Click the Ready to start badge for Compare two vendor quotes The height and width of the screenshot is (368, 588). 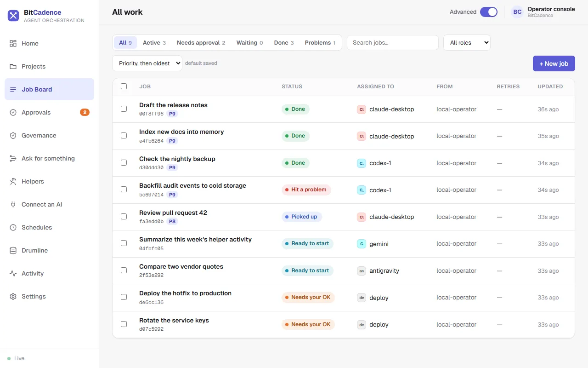pos(307,270)
